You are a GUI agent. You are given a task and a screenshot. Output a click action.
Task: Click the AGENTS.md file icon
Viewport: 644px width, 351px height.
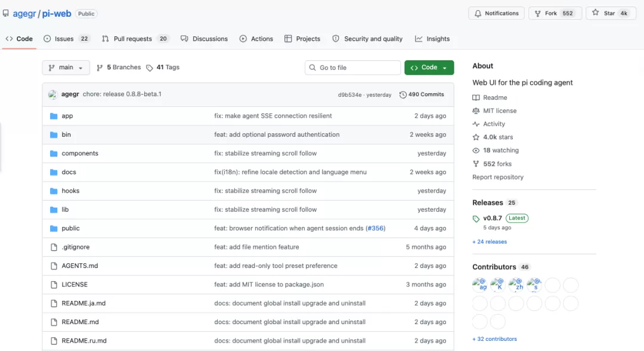pyautogui.click(x=54, y=266)
